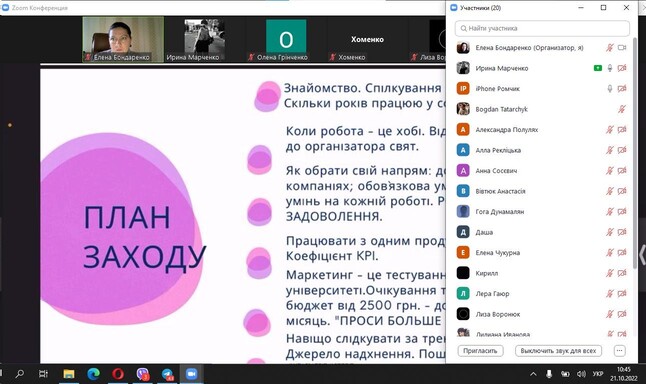
Task: Open Telegram from the taskbar
Action: tap(167, 374)
